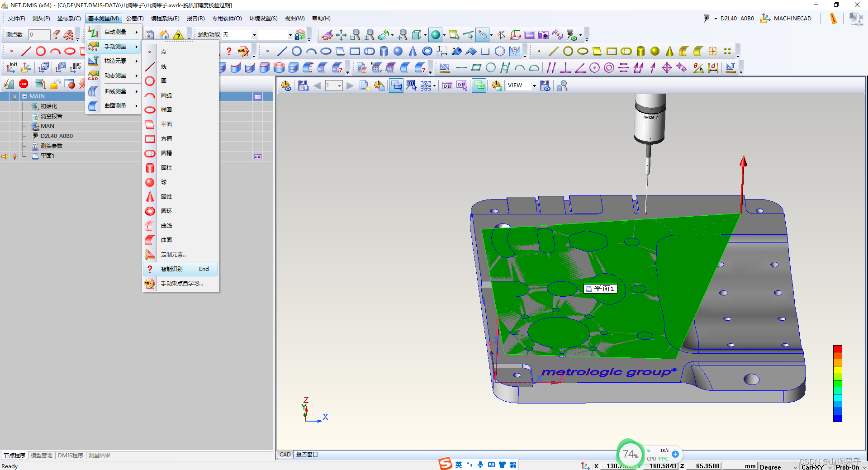This screenshot has height=470, width=868.
Task: Click the red STOP icon
Action: [24, 84]
